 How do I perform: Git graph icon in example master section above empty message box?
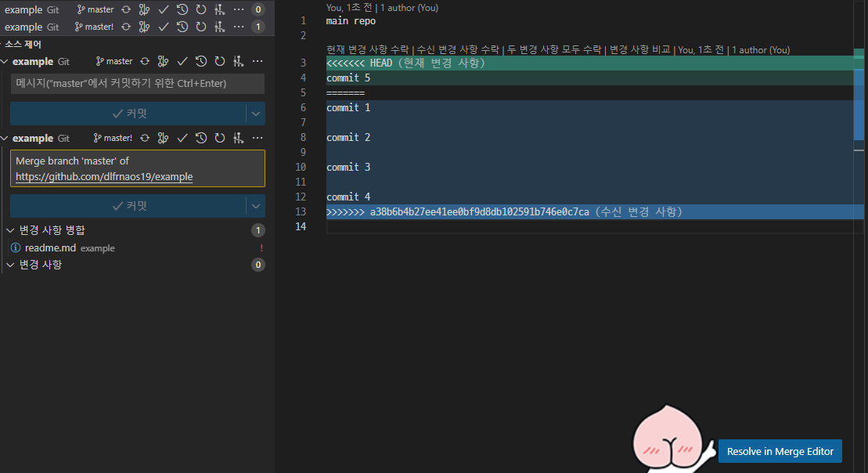pyautogui.click(x=164, y=61)
